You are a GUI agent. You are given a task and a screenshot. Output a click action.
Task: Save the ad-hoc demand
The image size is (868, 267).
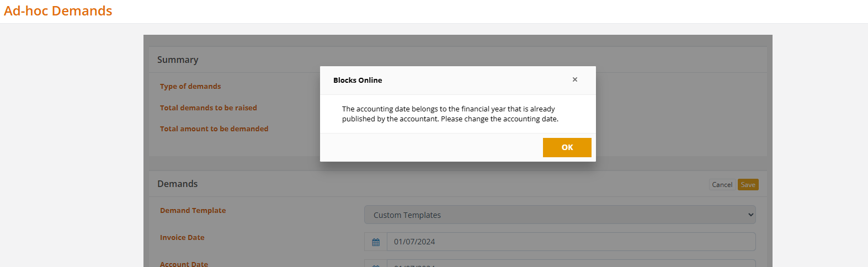pos(748,185)
